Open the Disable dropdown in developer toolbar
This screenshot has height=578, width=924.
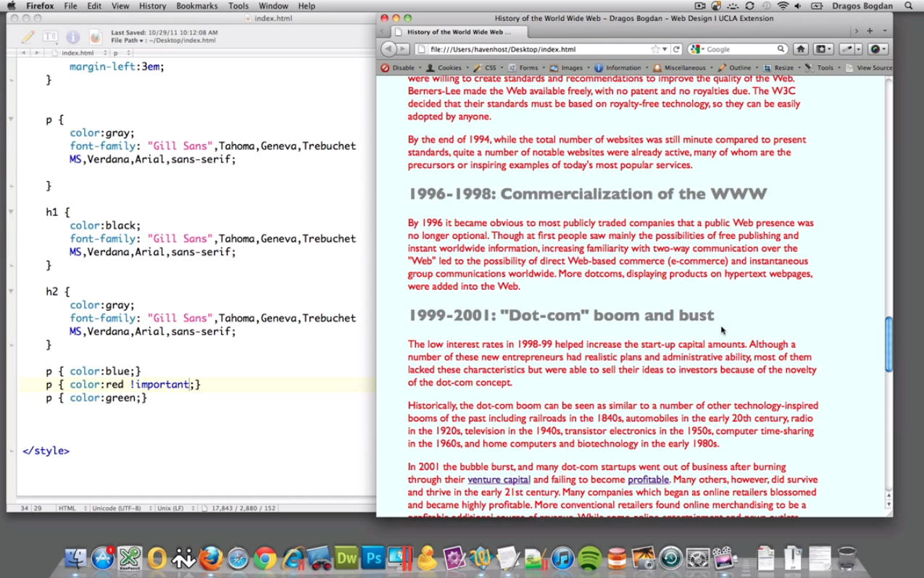tap(403, 67)
